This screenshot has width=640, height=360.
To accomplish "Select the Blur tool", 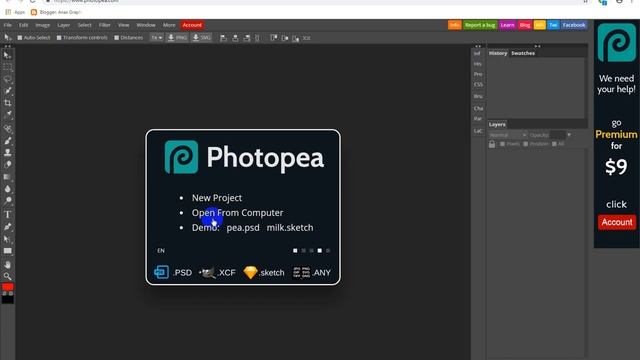I will tap(7, 189).
